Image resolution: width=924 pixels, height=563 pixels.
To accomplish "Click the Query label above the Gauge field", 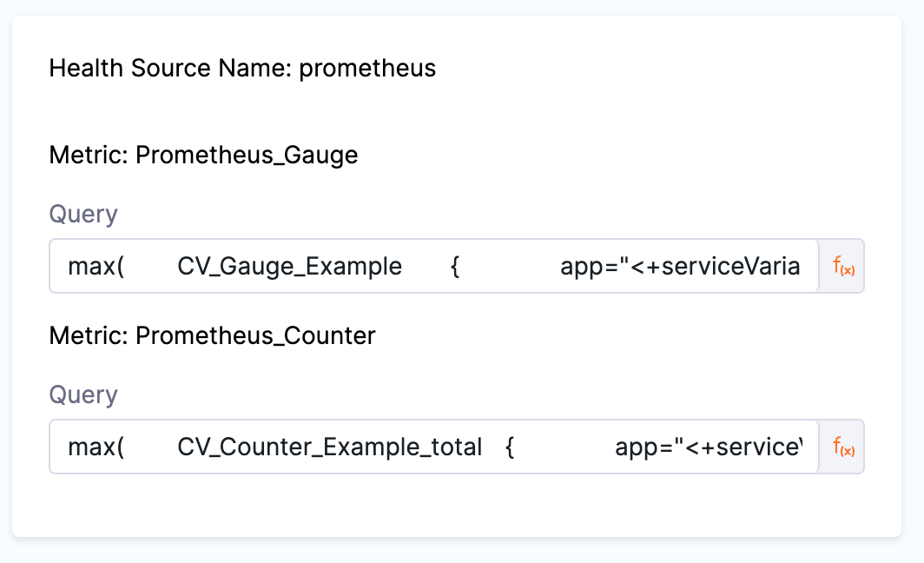I will click(x=83, y=214).
